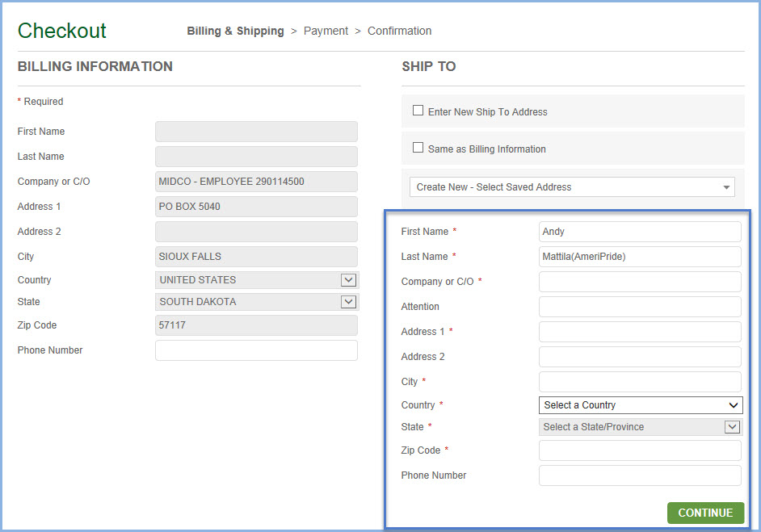
Task: Select the shipping City input field
Action: click(x=640, y=382)
